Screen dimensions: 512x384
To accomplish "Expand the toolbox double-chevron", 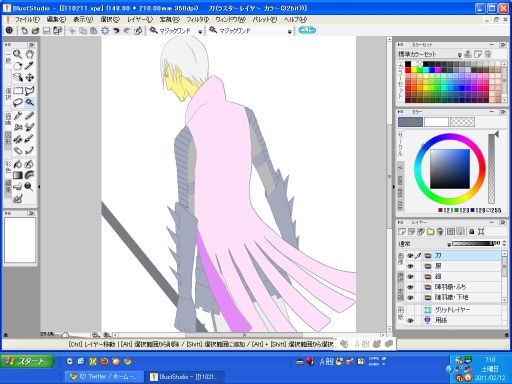I will [31, 45].
